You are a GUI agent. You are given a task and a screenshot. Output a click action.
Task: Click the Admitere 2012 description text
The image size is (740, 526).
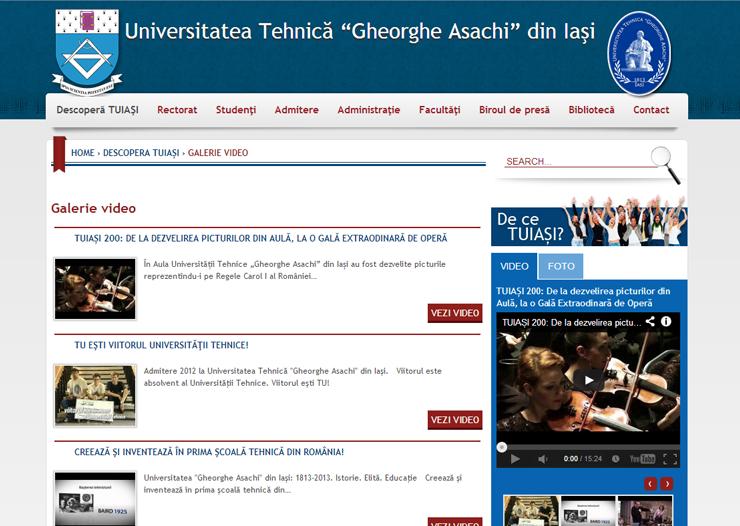click(x=293, y=377)
